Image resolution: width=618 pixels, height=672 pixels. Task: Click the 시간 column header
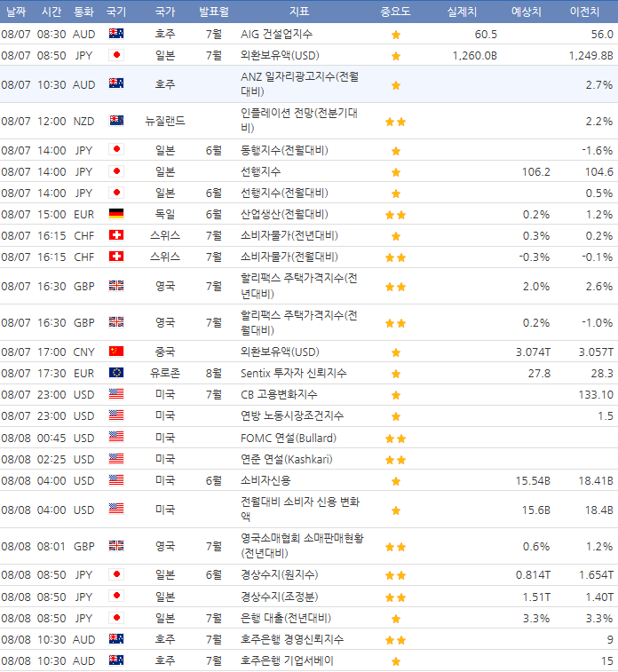[51, 12]
